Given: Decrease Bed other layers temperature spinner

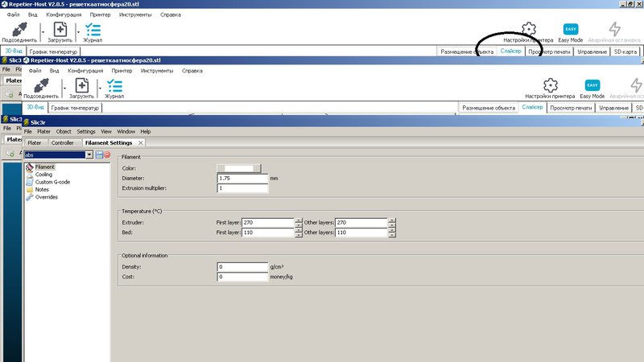Looking at the screenshot, I should click(x=391, y=235).
